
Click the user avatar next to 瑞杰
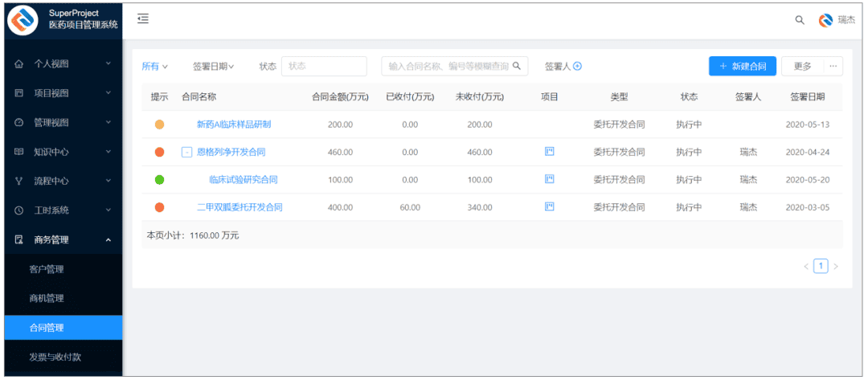(x=826, y=20)
